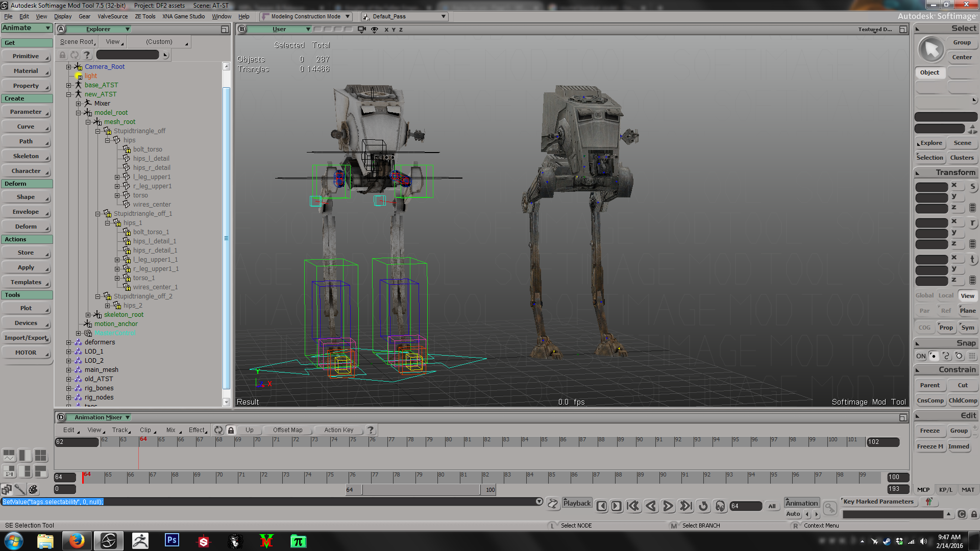
Task: Click the current frame input field showing 64
Action: 745,506
